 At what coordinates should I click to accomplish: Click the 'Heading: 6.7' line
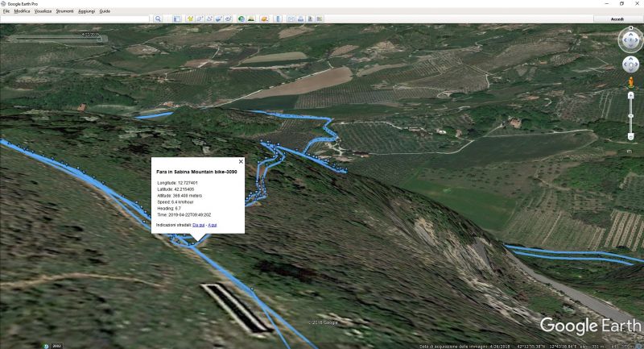pyautogui.click(x=169, y=209)
